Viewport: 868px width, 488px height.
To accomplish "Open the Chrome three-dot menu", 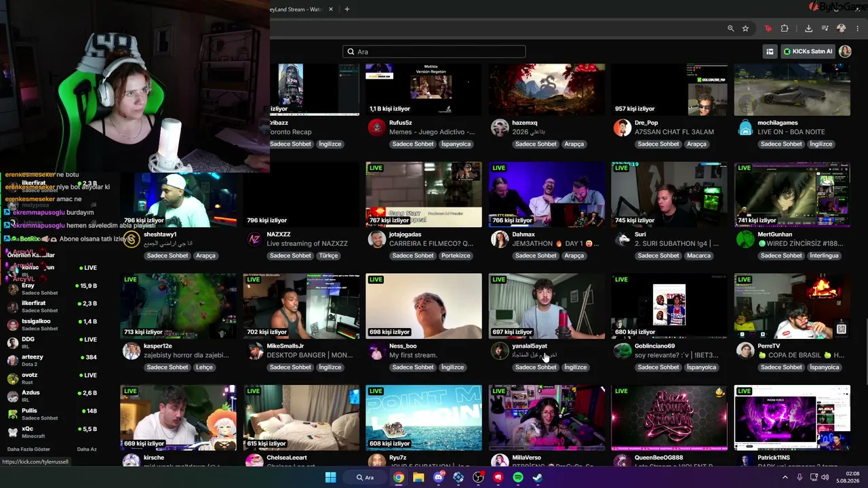I will click(858, 28).
